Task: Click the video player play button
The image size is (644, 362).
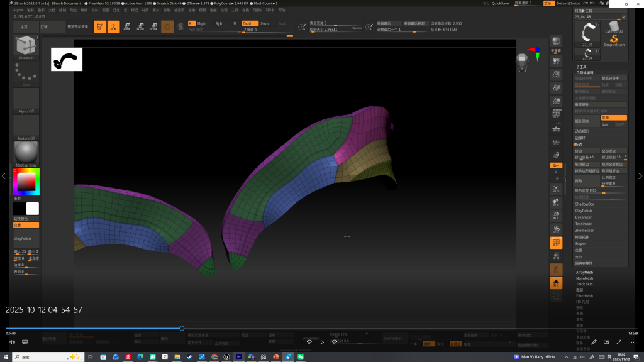Action: [322, 342]
